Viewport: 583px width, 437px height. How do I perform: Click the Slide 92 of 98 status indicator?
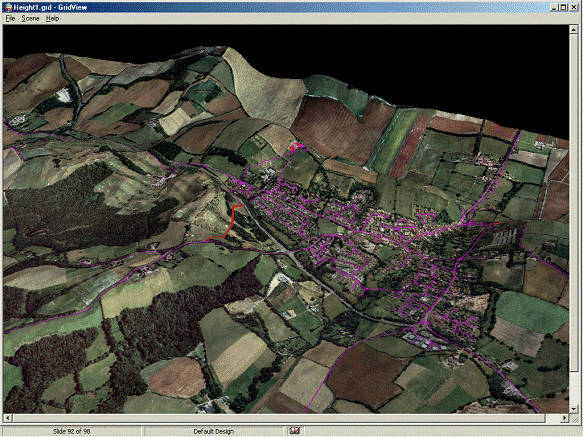(71, 431)
